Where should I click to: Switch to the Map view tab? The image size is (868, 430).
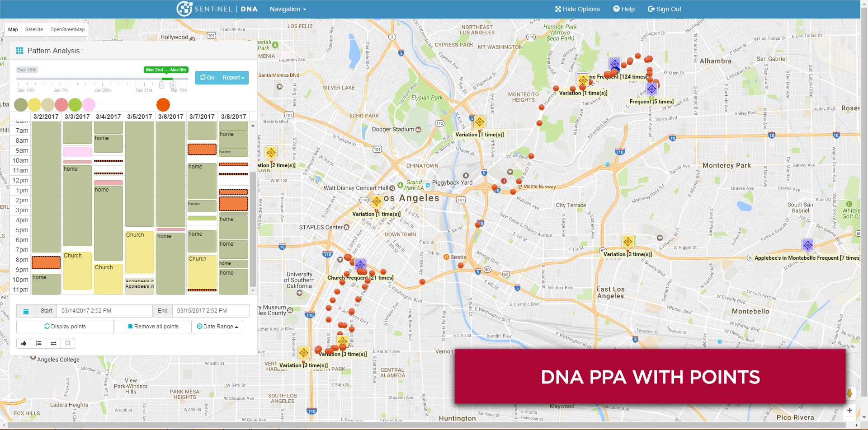(13, 29)
